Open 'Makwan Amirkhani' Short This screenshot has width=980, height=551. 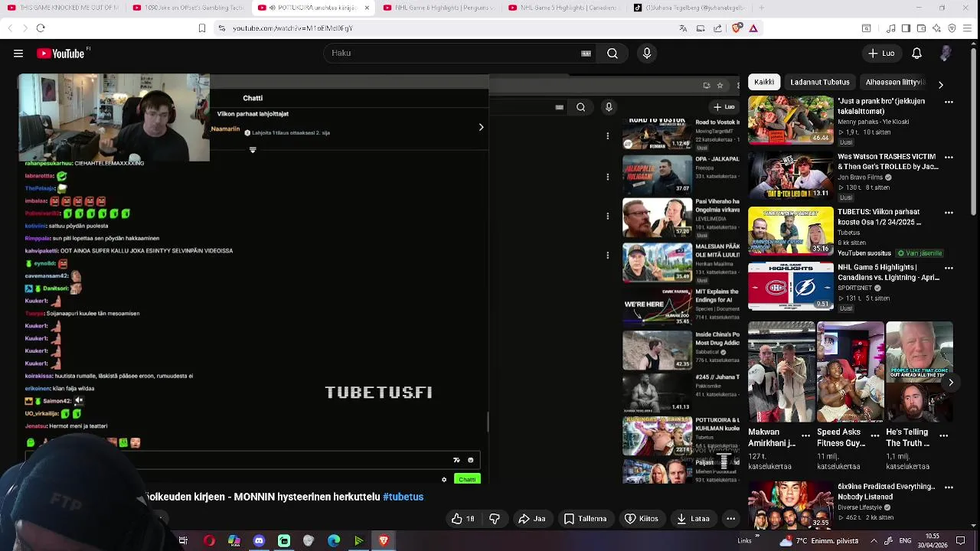781,372
